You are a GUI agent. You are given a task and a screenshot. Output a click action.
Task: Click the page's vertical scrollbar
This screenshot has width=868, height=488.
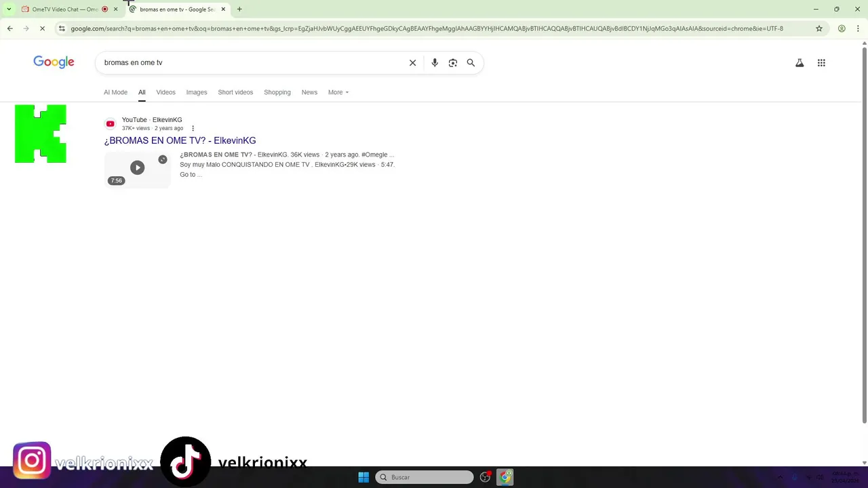864,234
